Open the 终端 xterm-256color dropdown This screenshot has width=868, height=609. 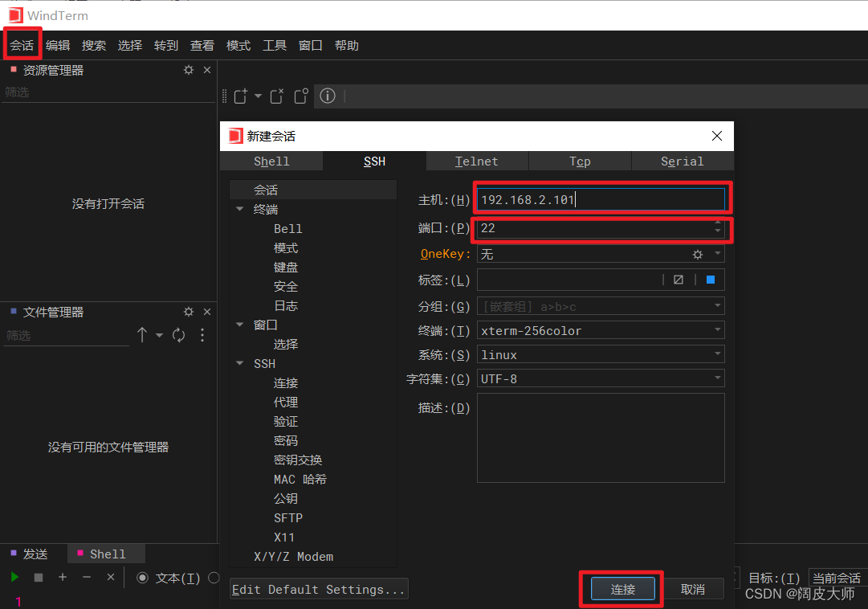[x=717, y=329]
